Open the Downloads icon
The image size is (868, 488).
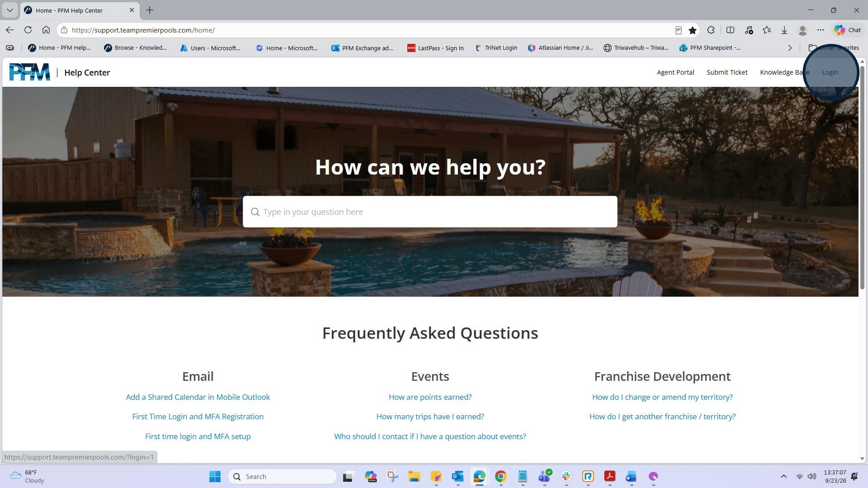point(784,30)
